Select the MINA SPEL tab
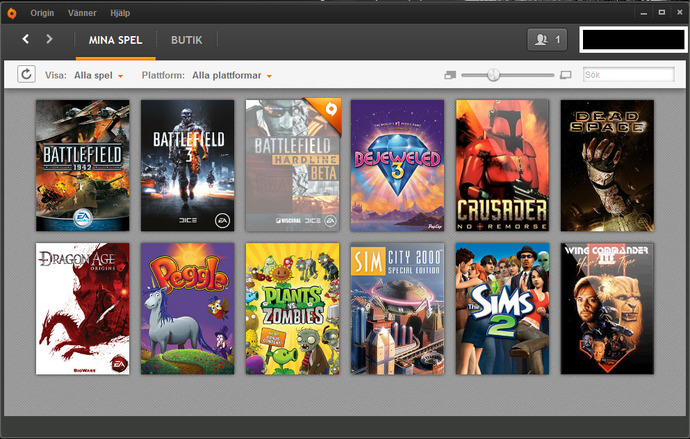Image resolution: width=690 pixels, height=439 pixels. coord(115,40)
